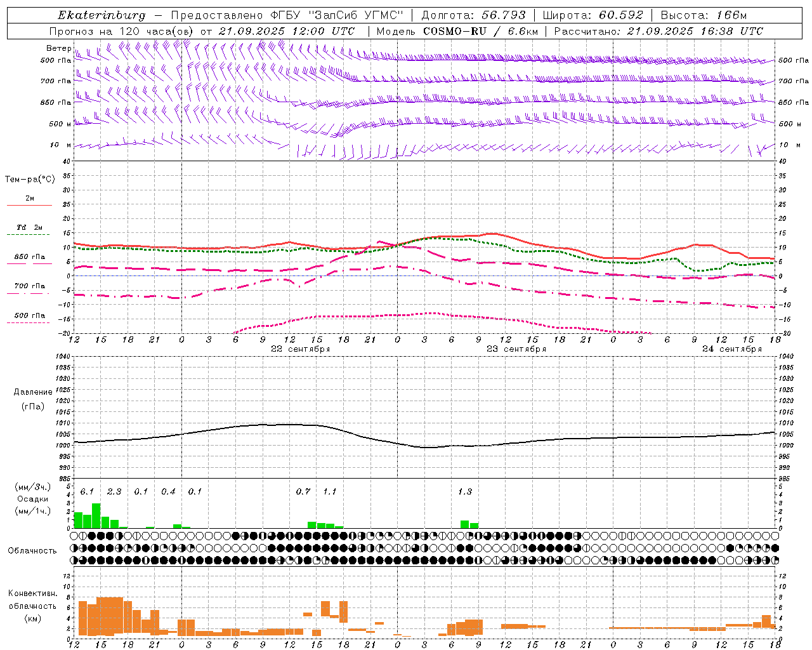Viewport: 812px width, 650px height.
Task: Click the Td 2м dew point legend label
Action: (x=29, y=227)
